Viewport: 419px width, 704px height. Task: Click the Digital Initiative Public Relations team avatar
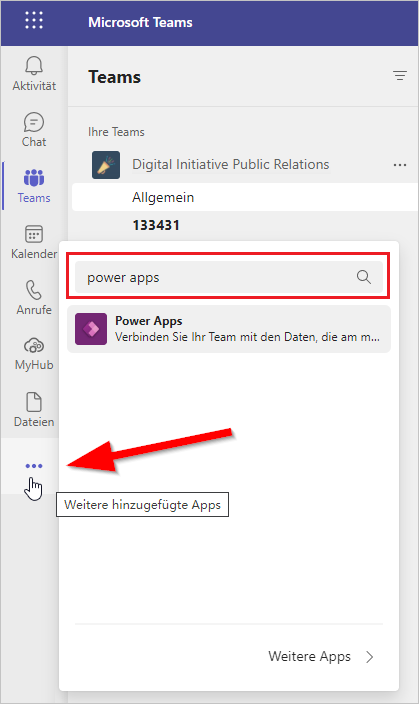click(x=106, y=165)
